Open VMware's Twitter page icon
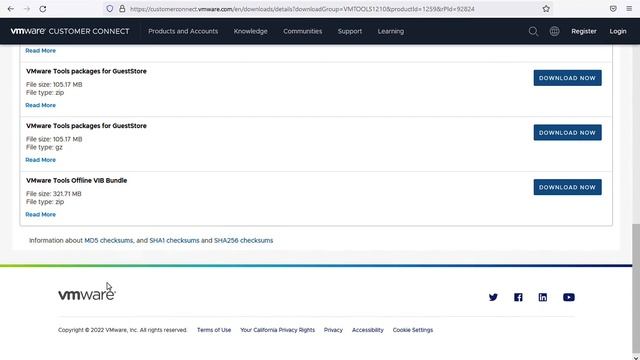 point(493,297)
